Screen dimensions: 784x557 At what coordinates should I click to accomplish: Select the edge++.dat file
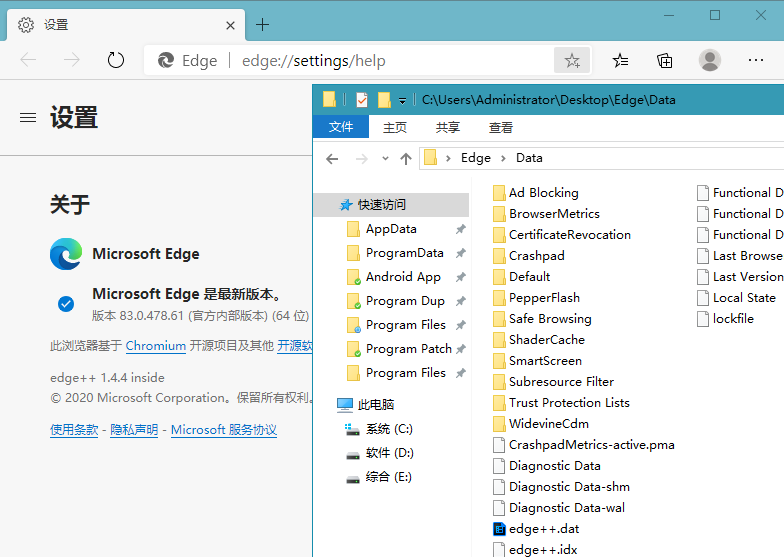pos(536,528)
